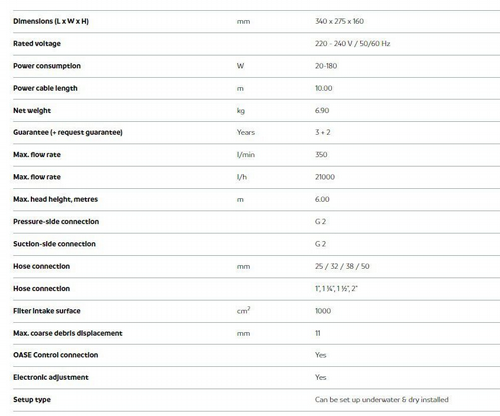500x416 pixels.
Task: Click the 340 x 275 x 160 value
Action: coord(339,21)
